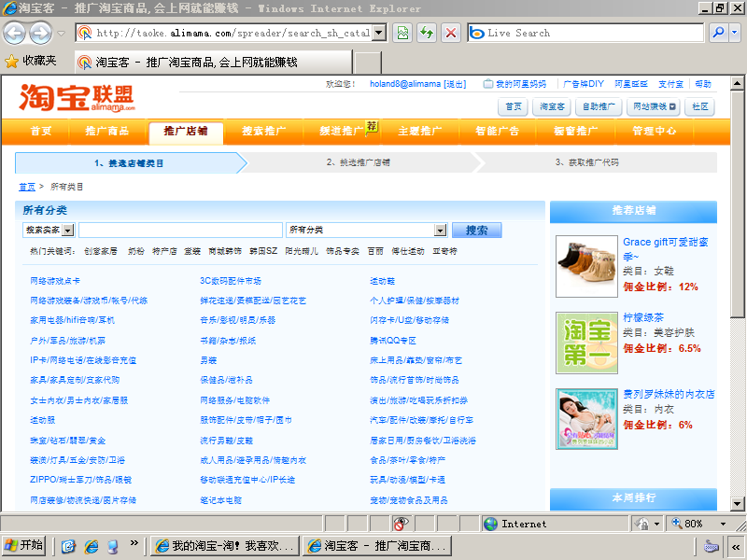Click the 首页 button in top bar

pyautogui.click(x=513, y=106)
